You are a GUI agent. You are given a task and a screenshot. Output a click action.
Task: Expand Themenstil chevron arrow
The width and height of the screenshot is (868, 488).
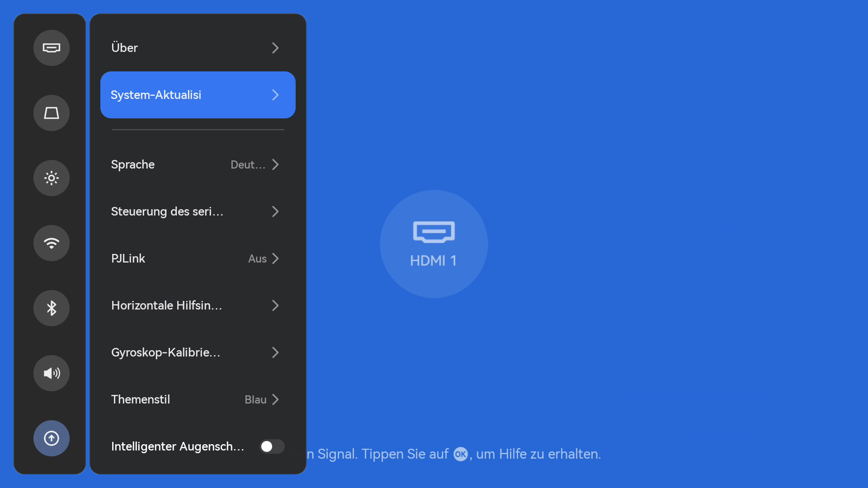tap(275, 399)
